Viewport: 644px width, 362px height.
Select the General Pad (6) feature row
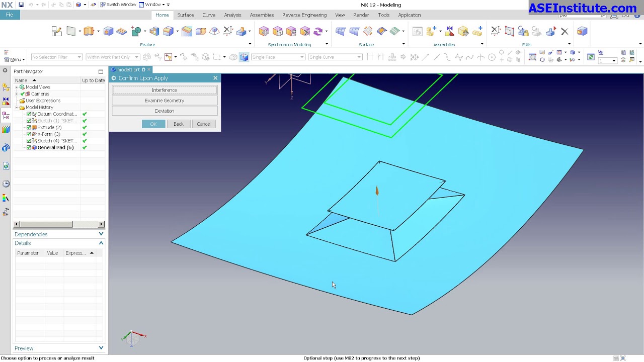point(55,147)
